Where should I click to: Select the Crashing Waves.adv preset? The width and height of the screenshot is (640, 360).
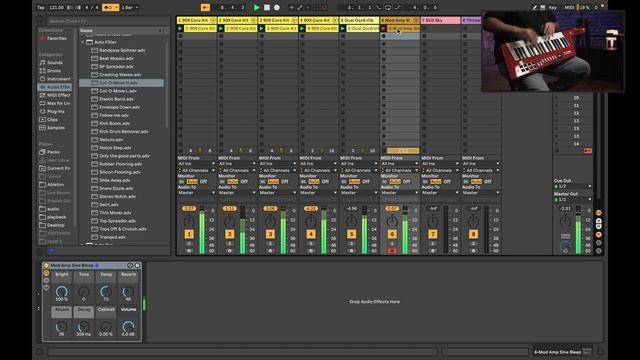pos(120,75)
